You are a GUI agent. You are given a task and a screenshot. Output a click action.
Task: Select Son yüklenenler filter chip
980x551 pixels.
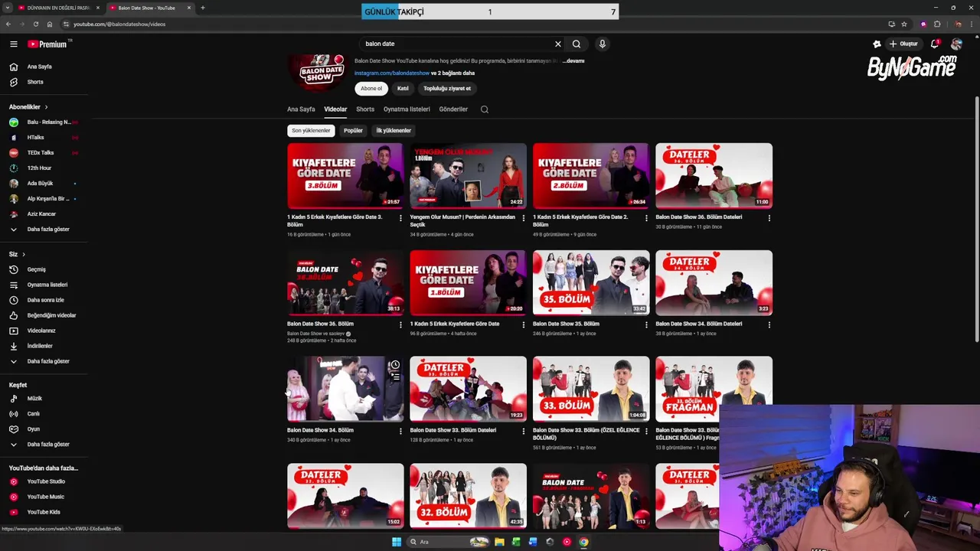click(x=311, y=131)
